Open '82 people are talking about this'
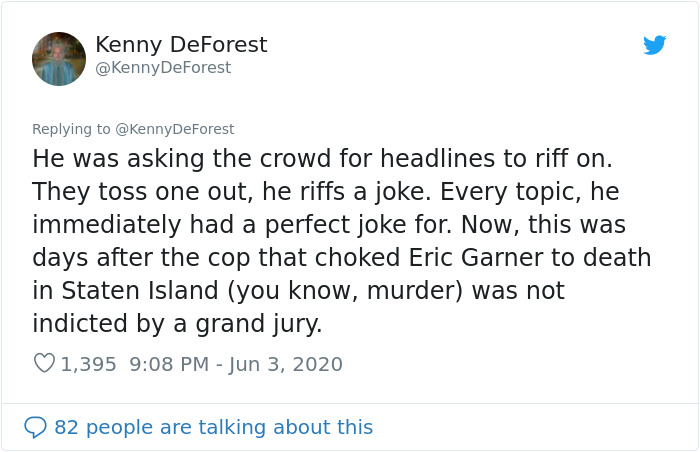Screen dimensions: 700x452 (x=213, y=427)
